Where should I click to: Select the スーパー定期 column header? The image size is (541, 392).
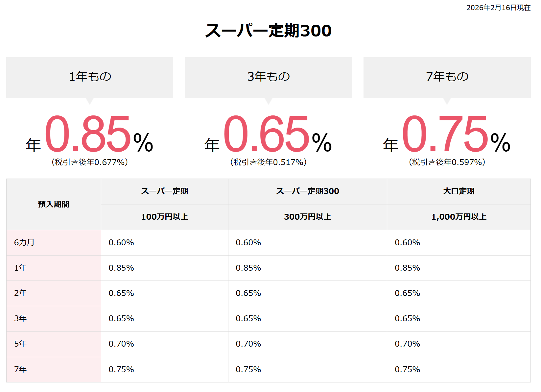(164, 191)
